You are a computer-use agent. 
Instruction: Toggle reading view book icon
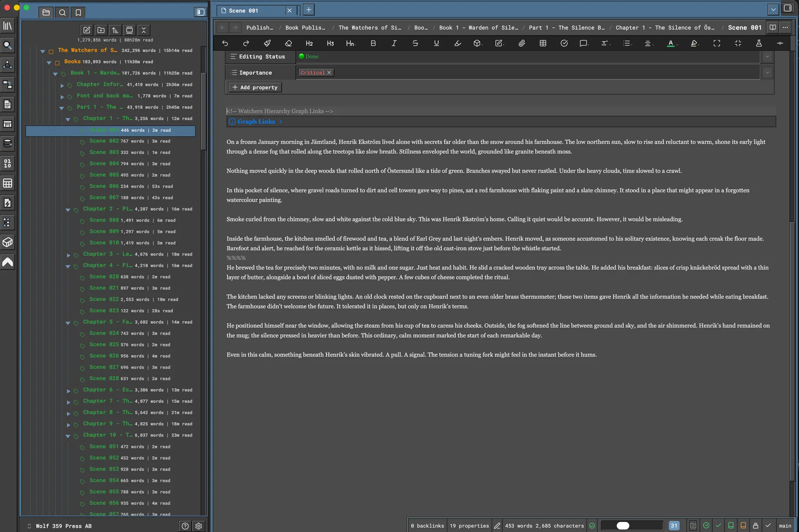[772, 27]
